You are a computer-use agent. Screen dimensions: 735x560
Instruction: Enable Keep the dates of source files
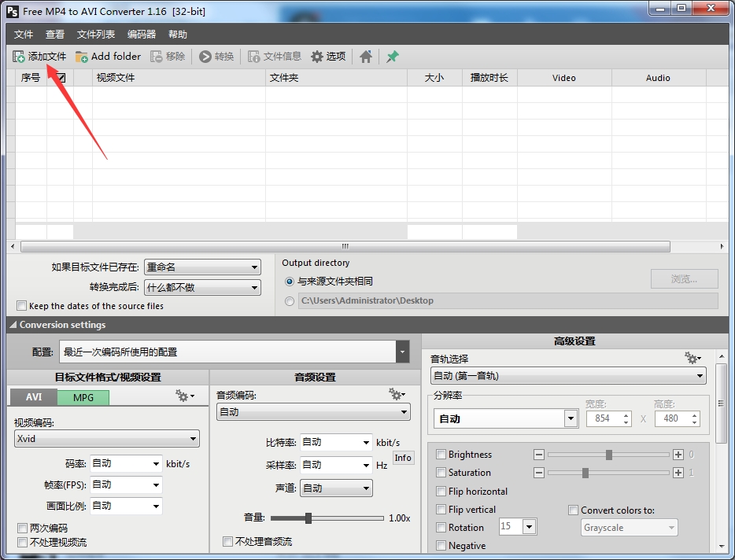point(22,306)
